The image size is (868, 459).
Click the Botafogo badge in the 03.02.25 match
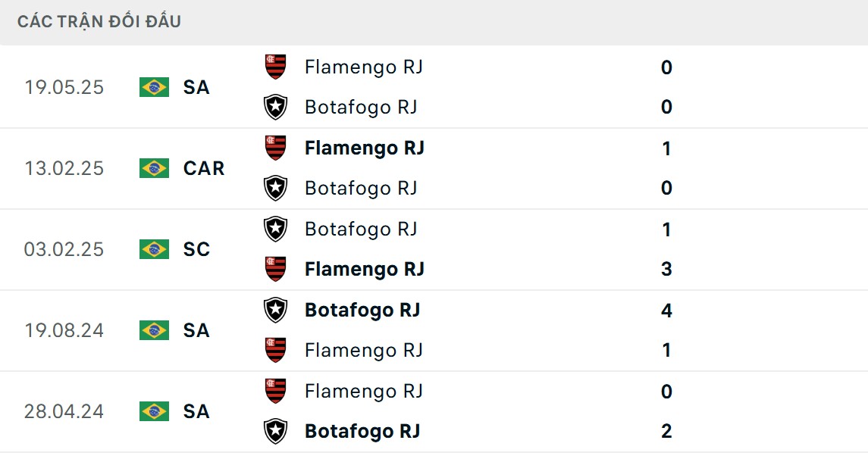pos(275,229)
